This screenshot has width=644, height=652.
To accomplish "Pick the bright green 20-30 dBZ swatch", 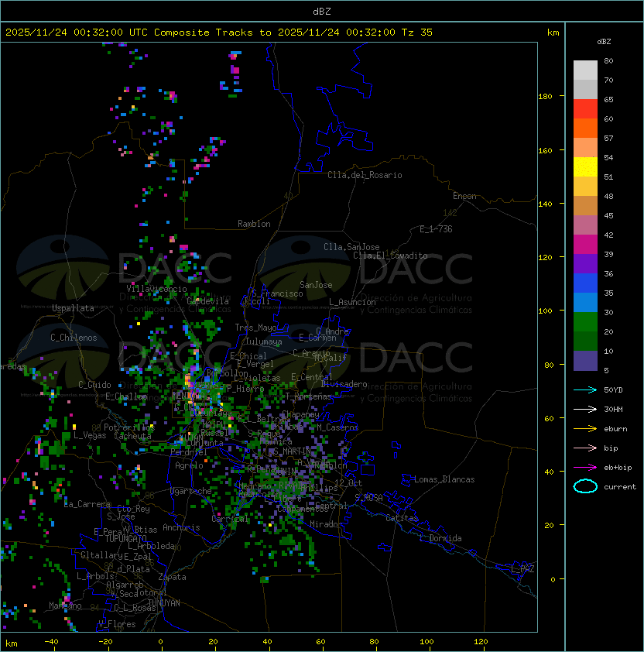I will point(585,322).
